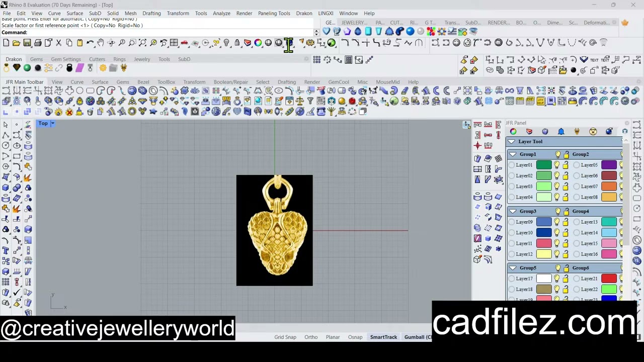Save the model with the floppy icon
Viewport: 644px width, 362px height.
pyautogui.click(x=27, y=43)
